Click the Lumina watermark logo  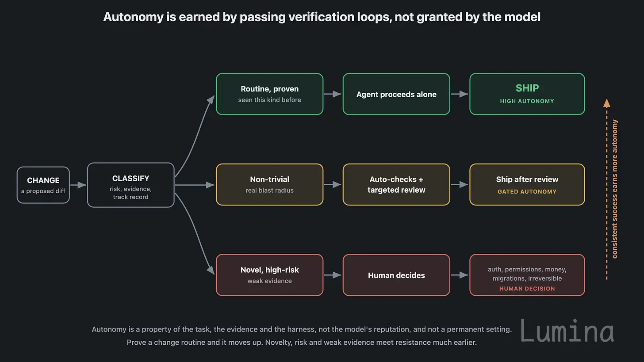[567, 331]
